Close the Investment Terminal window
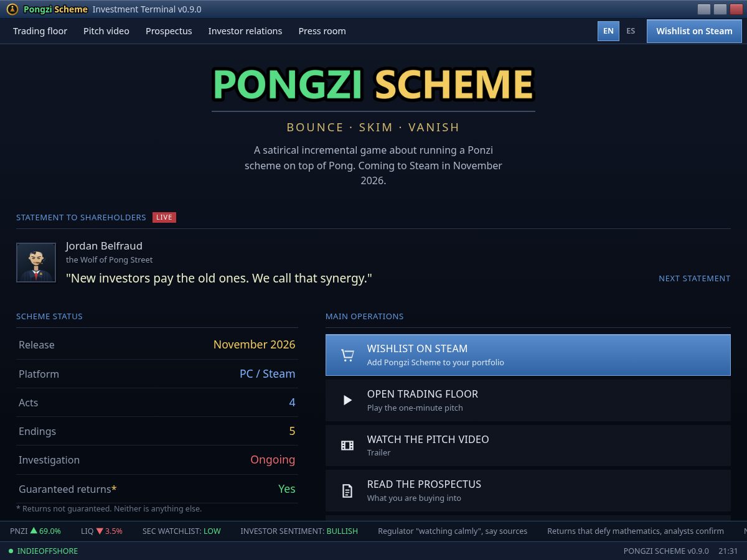 click(x=736, y=9)
